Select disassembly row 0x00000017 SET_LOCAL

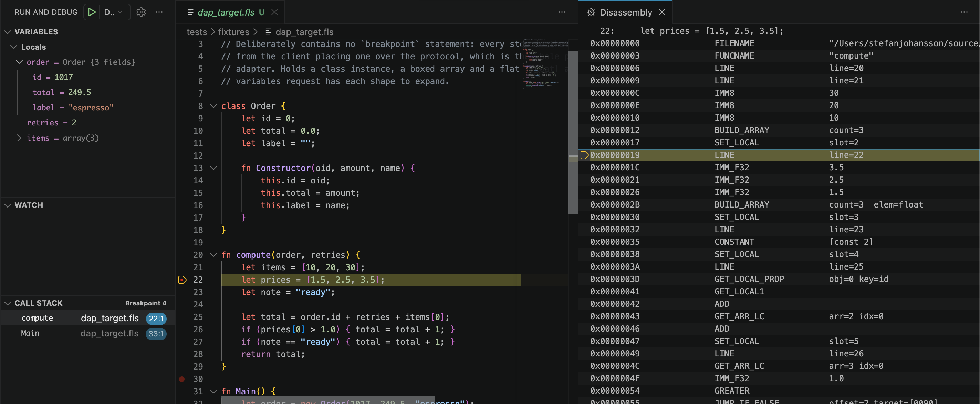point(779,143)
